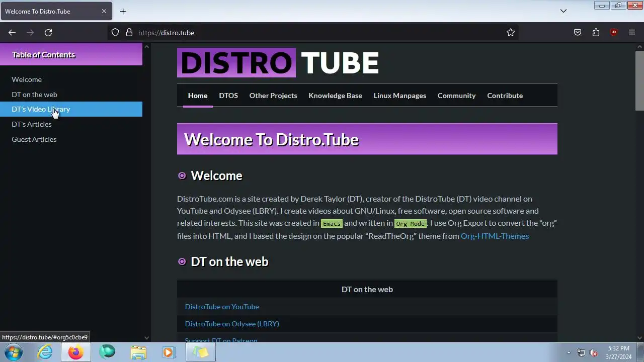644x362 pixels.
Task: Open the Contribute menu item
Action: [x=505, y=96]
